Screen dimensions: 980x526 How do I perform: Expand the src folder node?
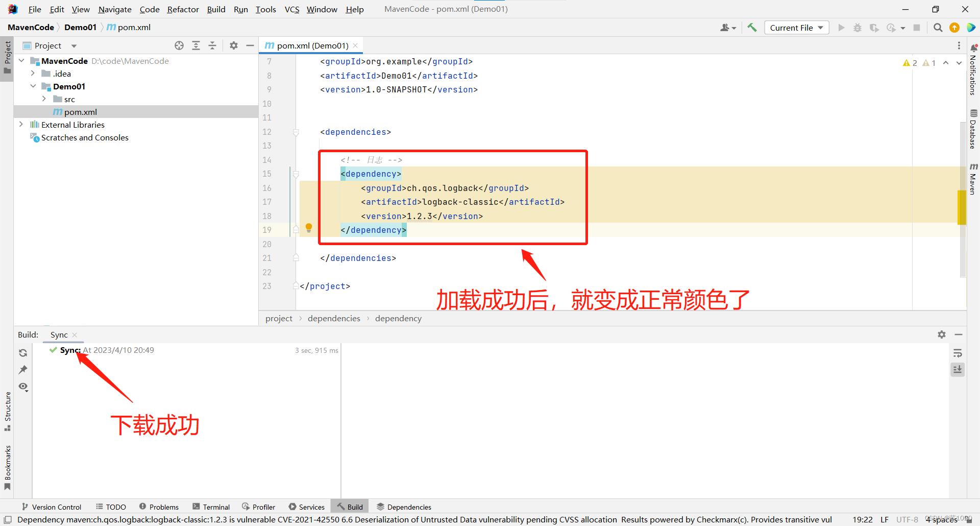[x=44, y=99]
